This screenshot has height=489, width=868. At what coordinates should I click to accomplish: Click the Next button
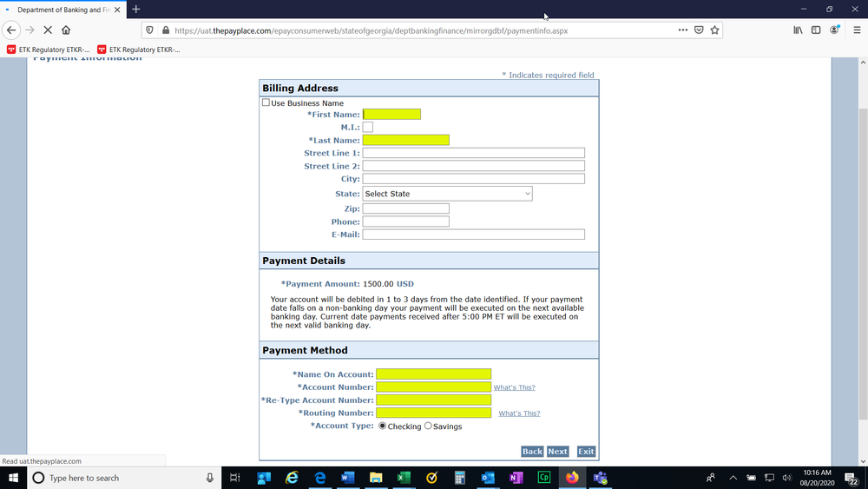tap(557, 452)
